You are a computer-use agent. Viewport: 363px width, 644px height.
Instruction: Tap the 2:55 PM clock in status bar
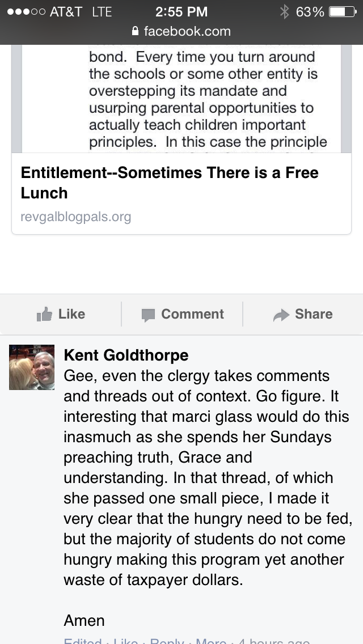181,11
